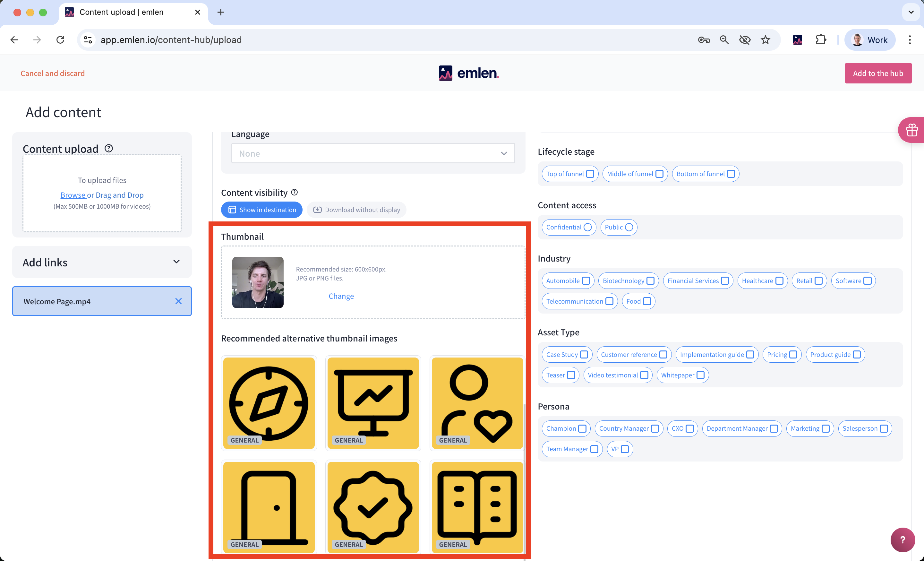The image size is (924, 561).
Task: Select the compass thumbnail image
Action: [269, 403]
